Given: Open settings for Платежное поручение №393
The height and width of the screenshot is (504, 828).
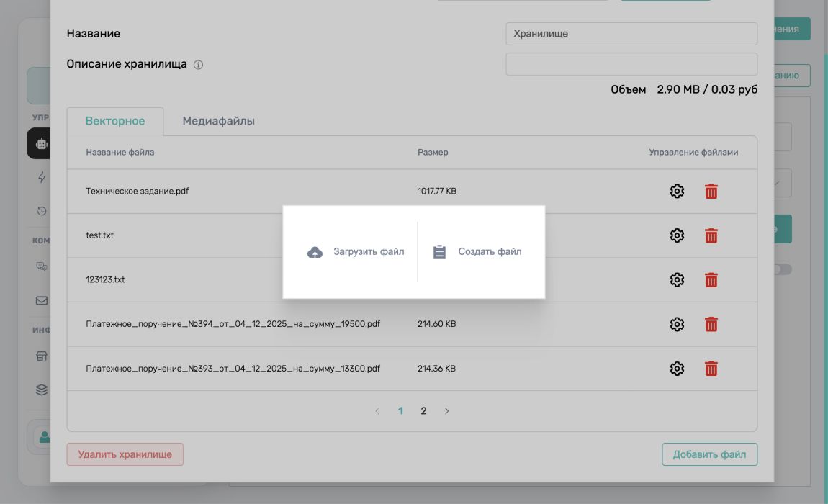Looking at the screenshot, I should [677, 368].
